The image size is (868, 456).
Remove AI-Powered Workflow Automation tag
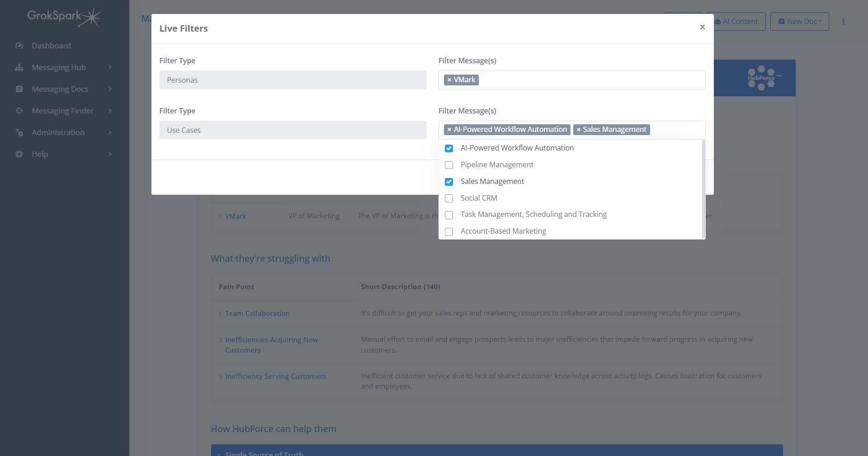tap(449, 130)
